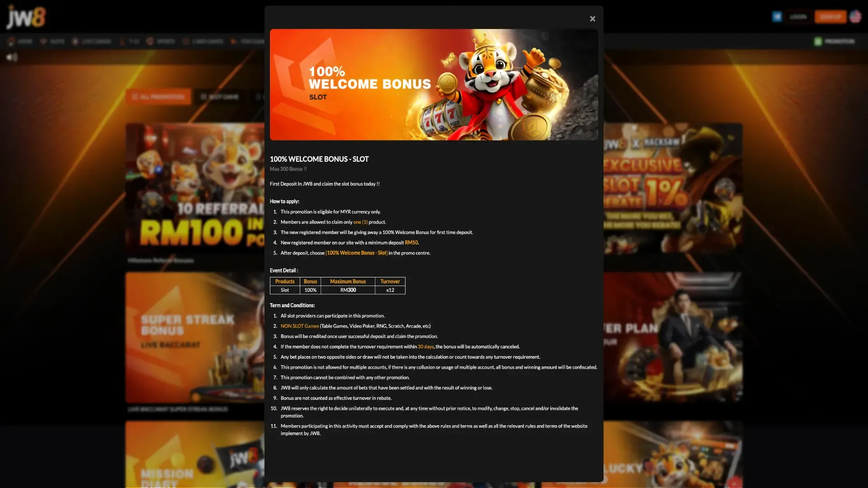The width and height of the screenshot is (868, 488).
Task: Click the orange 'RM50' minimum deposit text
Action: point(411,243)
